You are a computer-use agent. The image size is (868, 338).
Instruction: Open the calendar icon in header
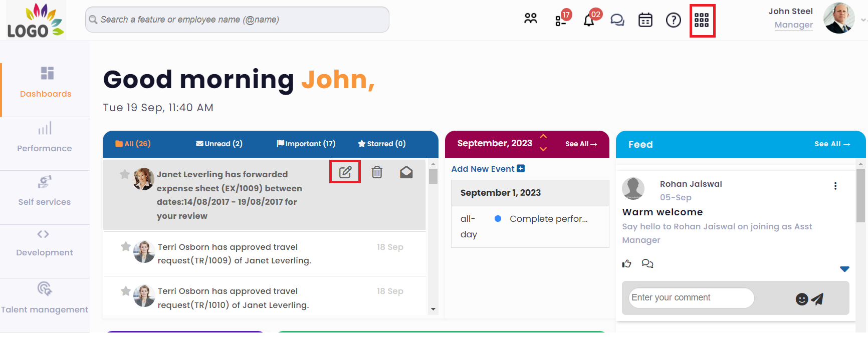coord(645,20)
